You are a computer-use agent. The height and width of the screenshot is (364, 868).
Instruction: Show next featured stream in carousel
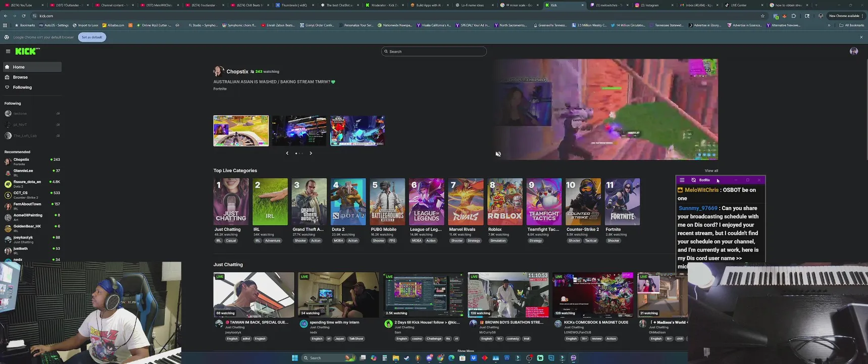tap(311, 153)
